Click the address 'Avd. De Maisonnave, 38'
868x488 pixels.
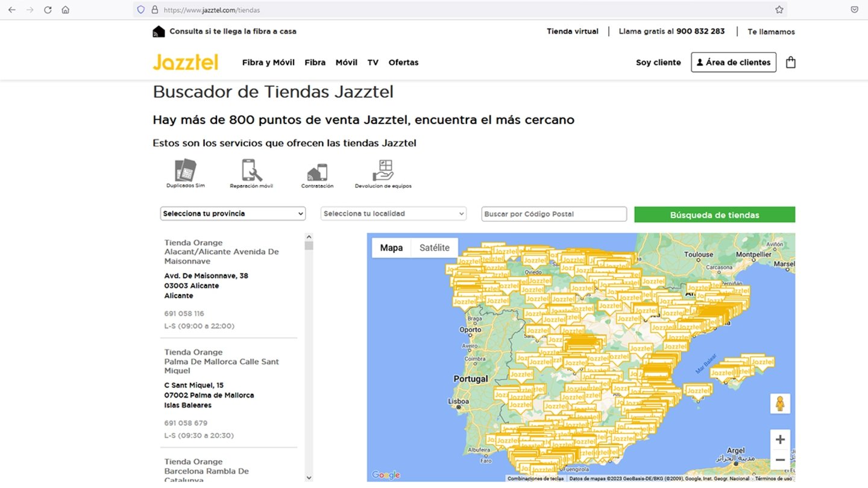tap(206, 275)
